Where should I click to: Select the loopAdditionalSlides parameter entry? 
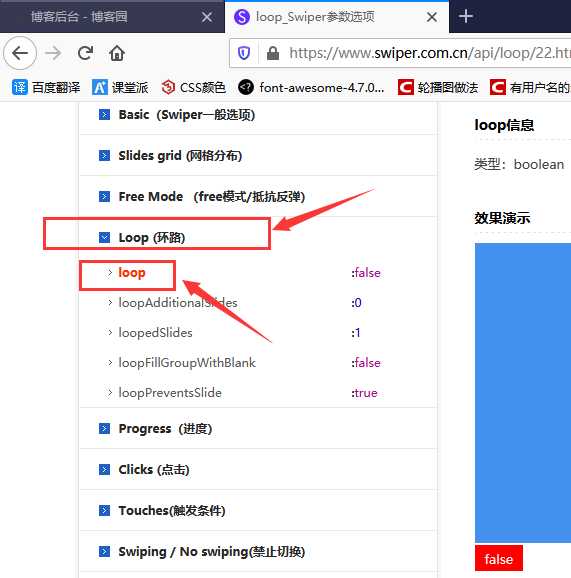pyautogui.click(x=178, y=303)
